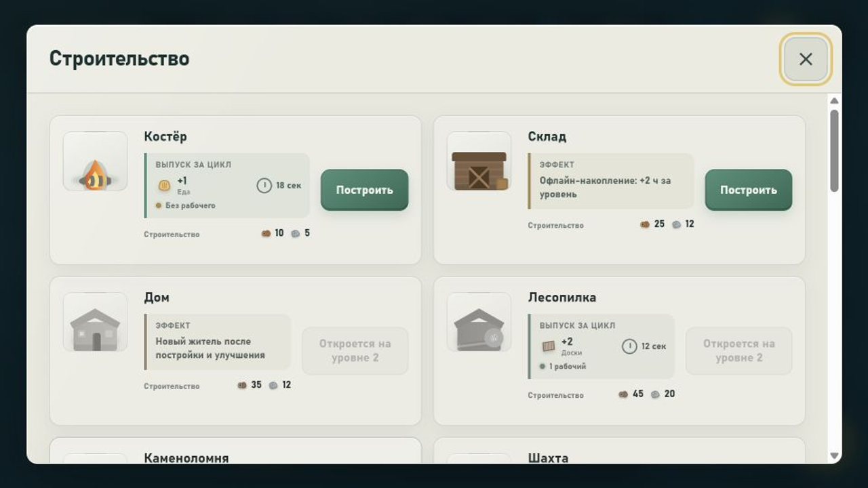Click the 1 рабочий label

click(x=568, y=367)
